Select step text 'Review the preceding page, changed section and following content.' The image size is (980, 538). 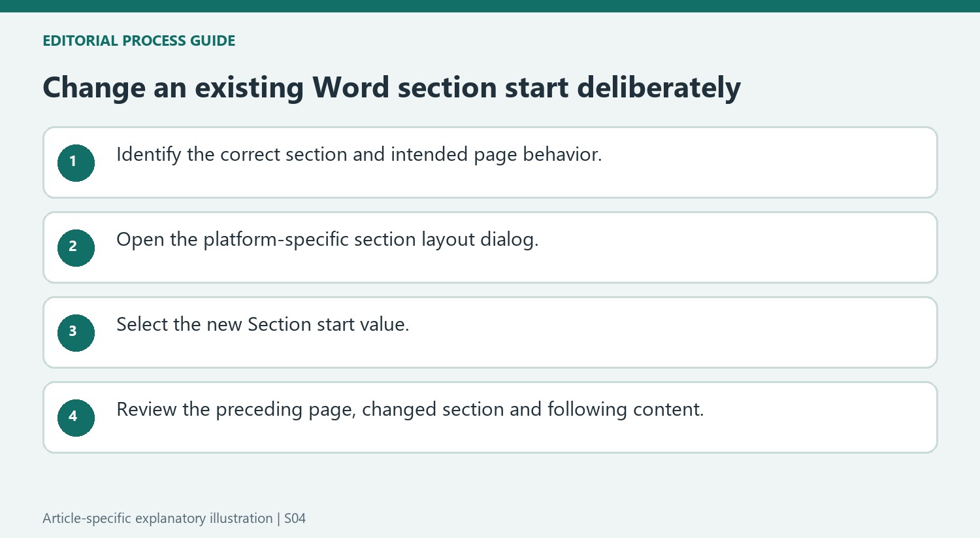click(410, 410)
